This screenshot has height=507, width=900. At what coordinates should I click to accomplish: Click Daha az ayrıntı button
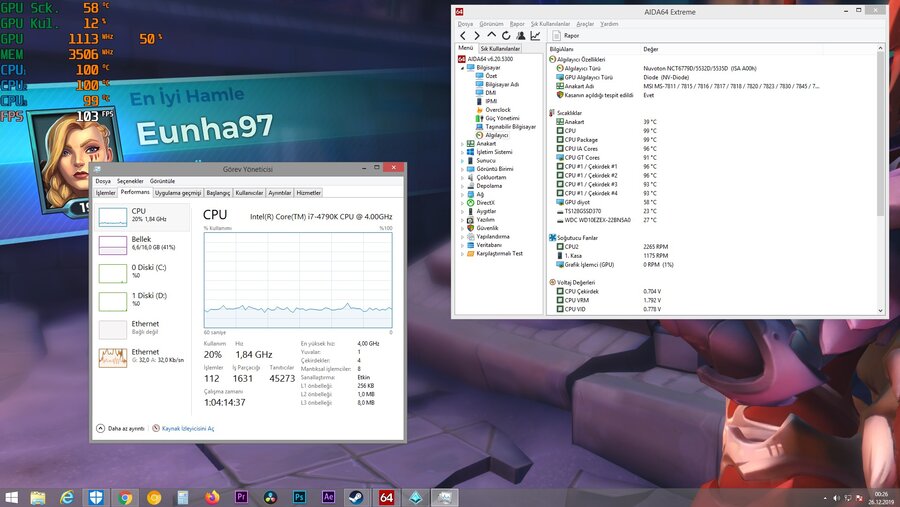pos(121,428)
